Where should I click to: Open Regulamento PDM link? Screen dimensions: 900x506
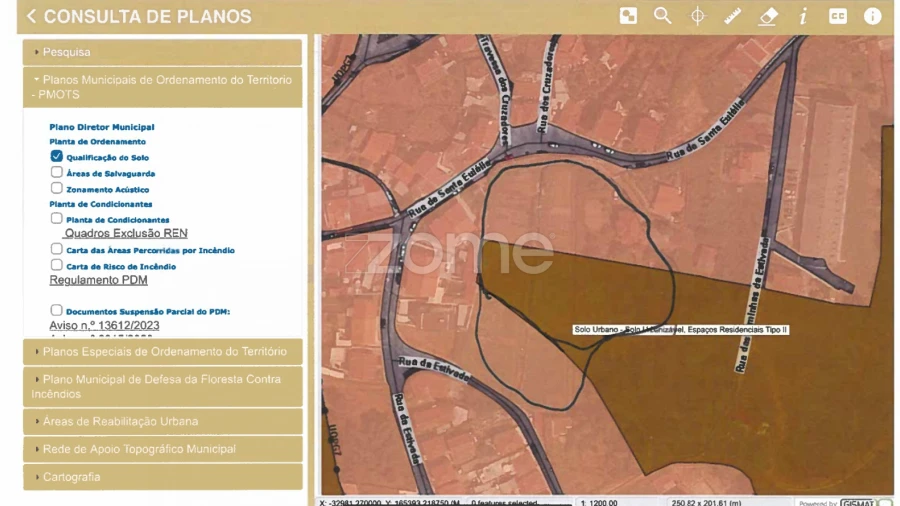pos(98,280)
